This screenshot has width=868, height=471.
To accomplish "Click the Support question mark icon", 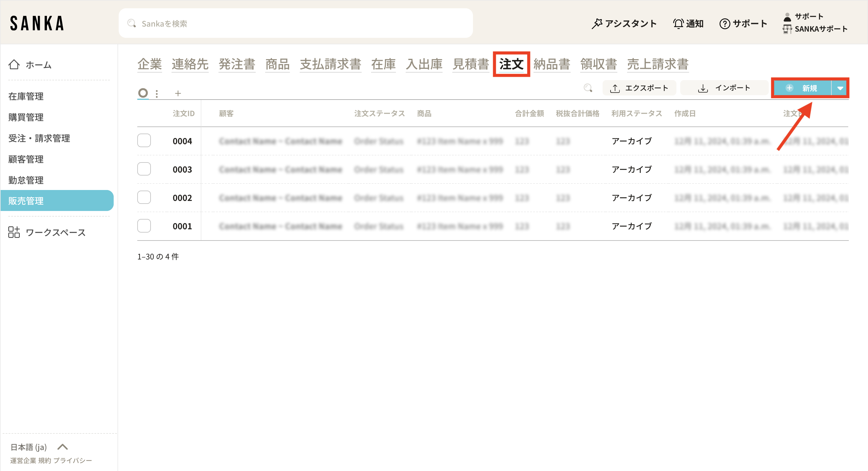I will click(725, 24).
